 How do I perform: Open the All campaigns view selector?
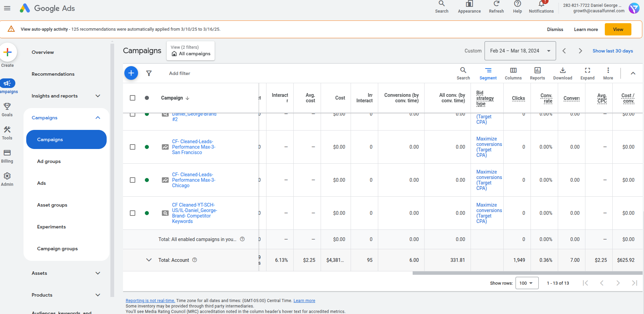[x=190, y=51]
